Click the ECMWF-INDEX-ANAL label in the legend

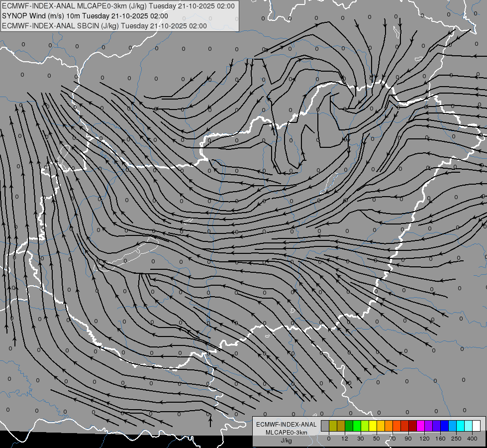pyautogui.click(x=287, y=425)
